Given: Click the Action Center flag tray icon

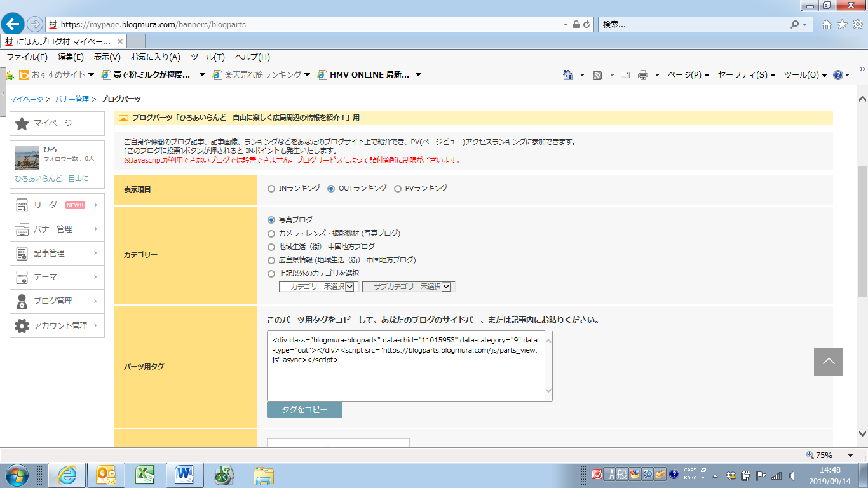Looking at the screenshot, I should click(x=761, y=475).
